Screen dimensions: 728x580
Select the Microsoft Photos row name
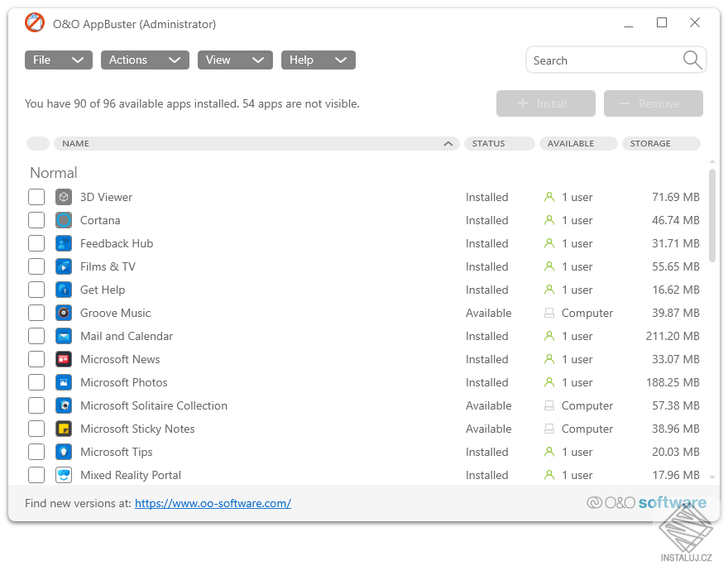point(123,382)
